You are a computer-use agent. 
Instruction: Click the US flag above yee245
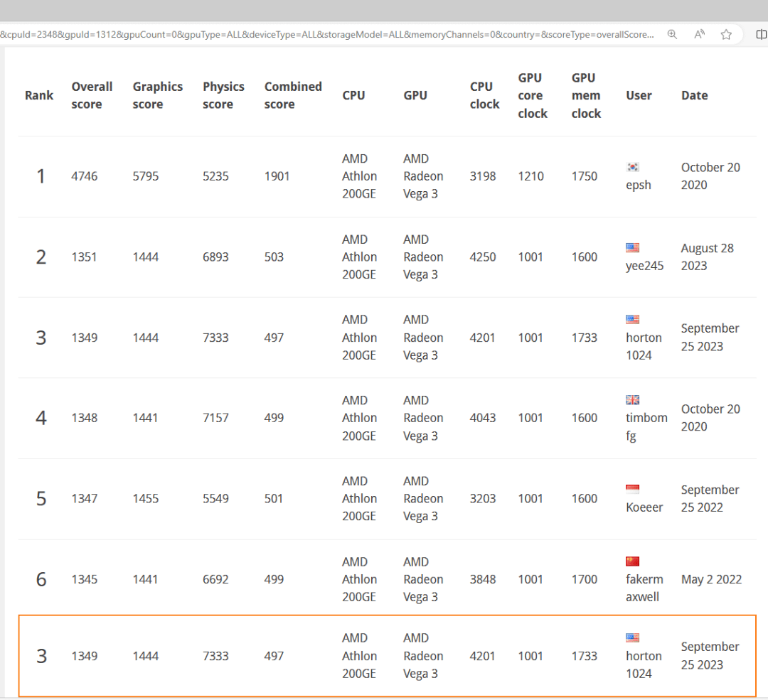coord(632,248)
